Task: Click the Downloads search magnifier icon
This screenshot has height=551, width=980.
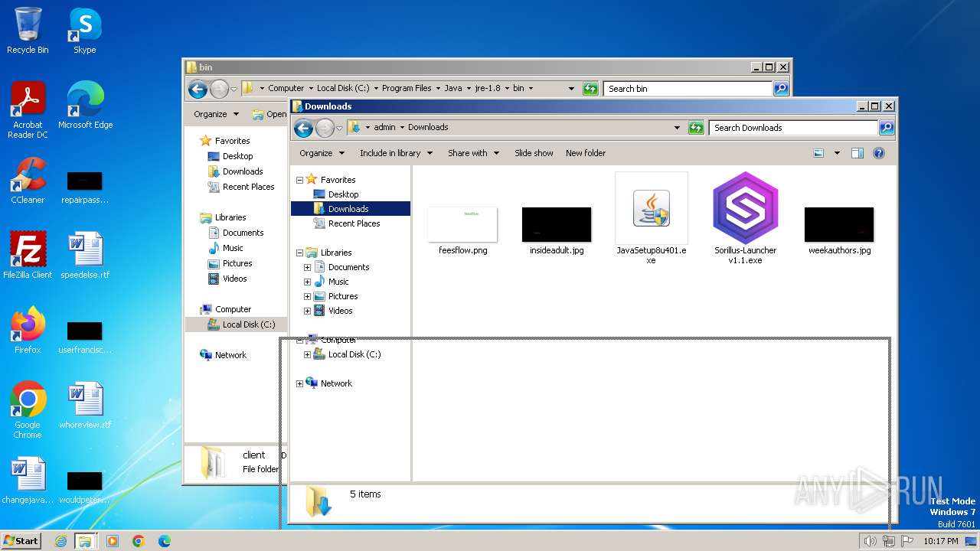Action: (x=886, y=128)
